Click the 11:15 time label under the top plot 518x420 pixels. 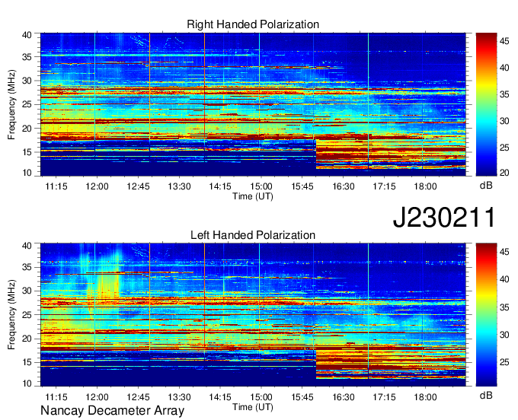point(56,186)
